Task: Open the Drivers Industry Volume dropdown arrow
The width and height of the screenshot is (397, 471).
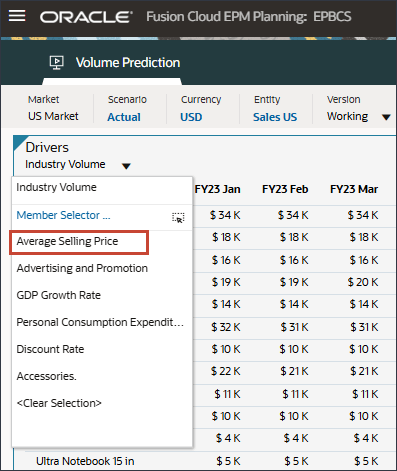Action: 126,166
